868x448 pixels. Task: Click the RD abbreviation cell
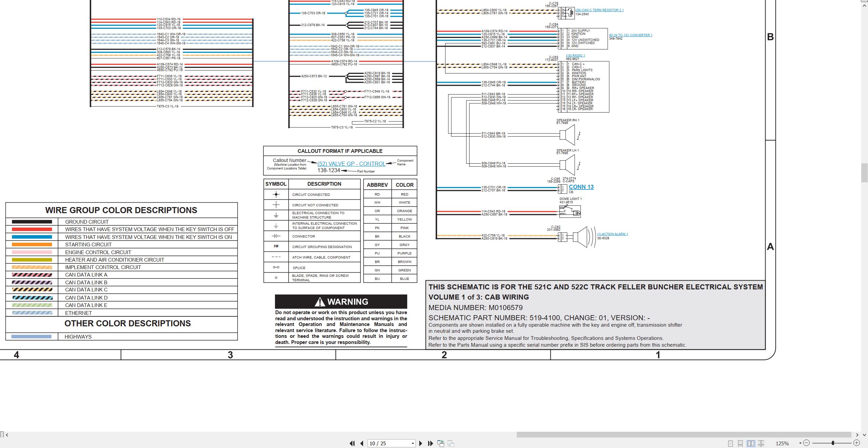click(x=377, y=194)
